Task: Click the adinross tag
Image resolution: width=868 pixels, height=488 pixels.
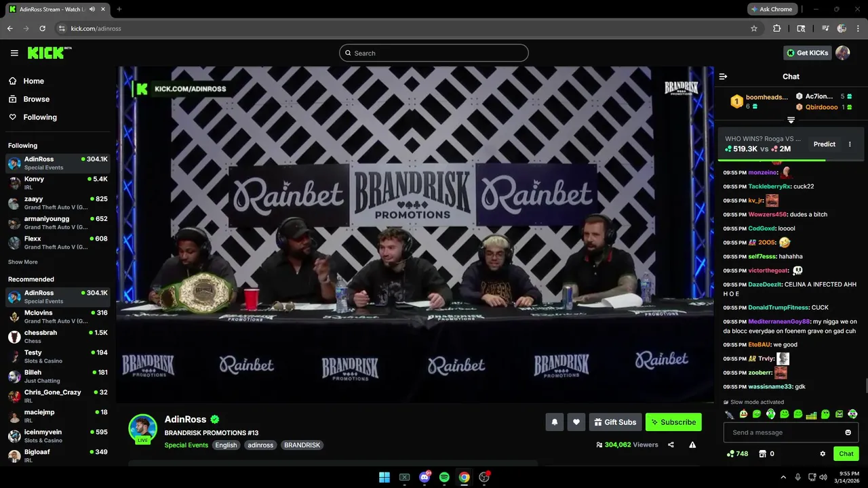Action: point(260,445)
